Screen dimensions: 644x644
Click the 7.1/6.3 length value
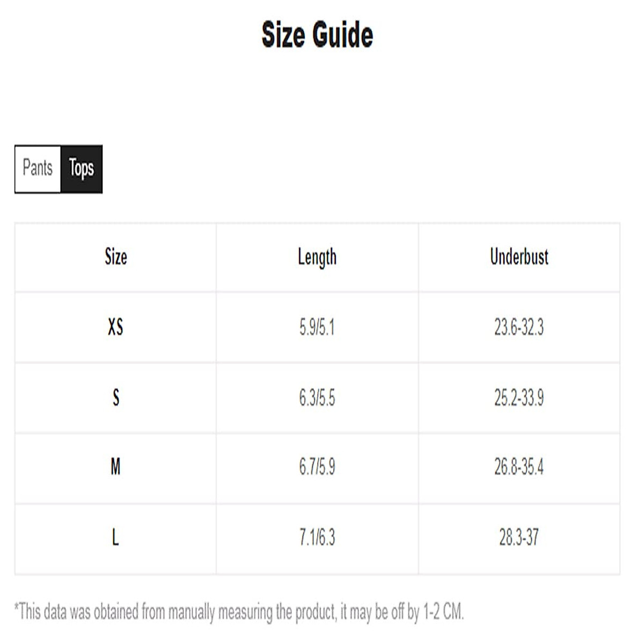pyautogui.click(x=317, y=537)
